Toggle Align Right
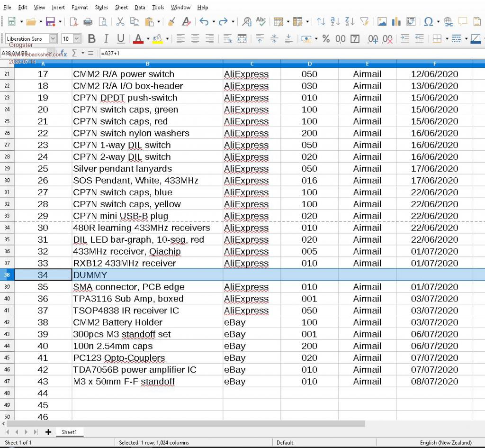 pyautogui.click(x=210, y=39)
